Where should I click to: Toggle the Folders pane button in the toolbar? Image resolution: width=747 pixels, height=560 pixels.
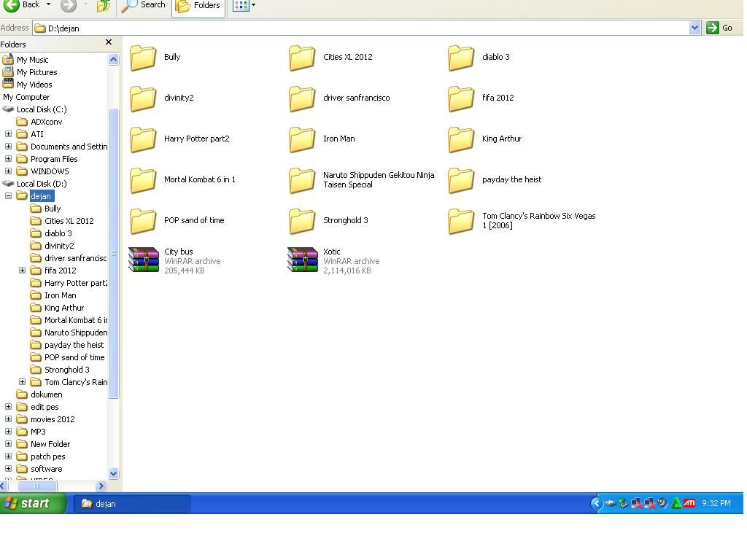(198, 6)
